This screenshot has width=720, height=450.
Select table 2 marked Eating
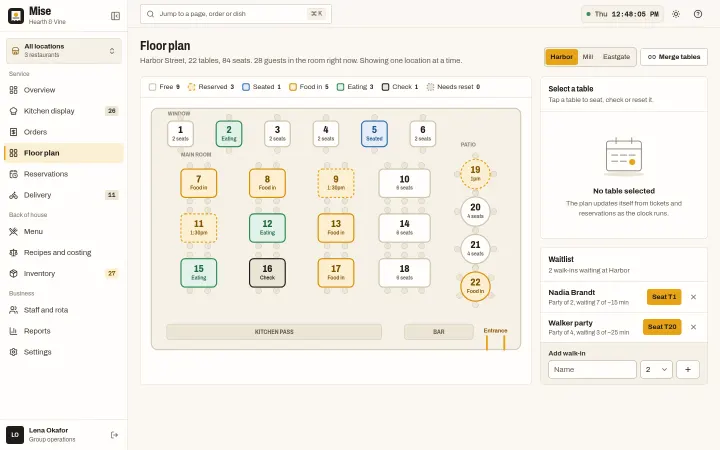click(x=229, y=134)
